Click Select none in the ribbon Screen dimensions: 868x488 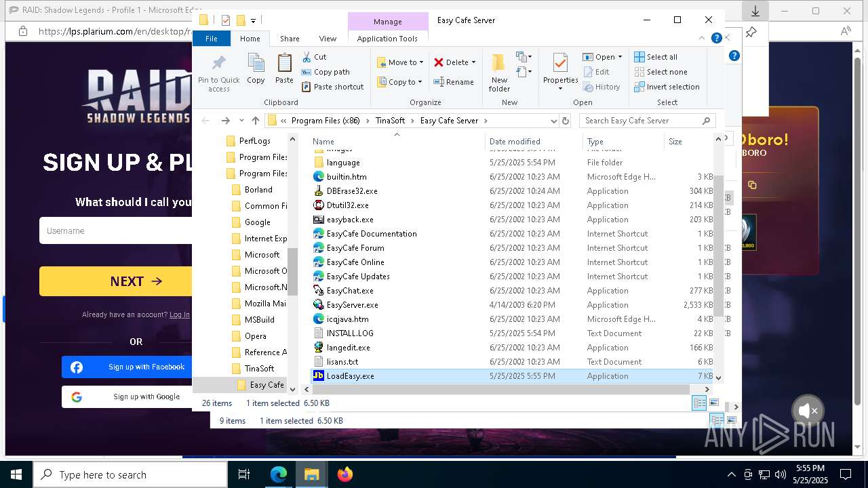coord(660,72)
